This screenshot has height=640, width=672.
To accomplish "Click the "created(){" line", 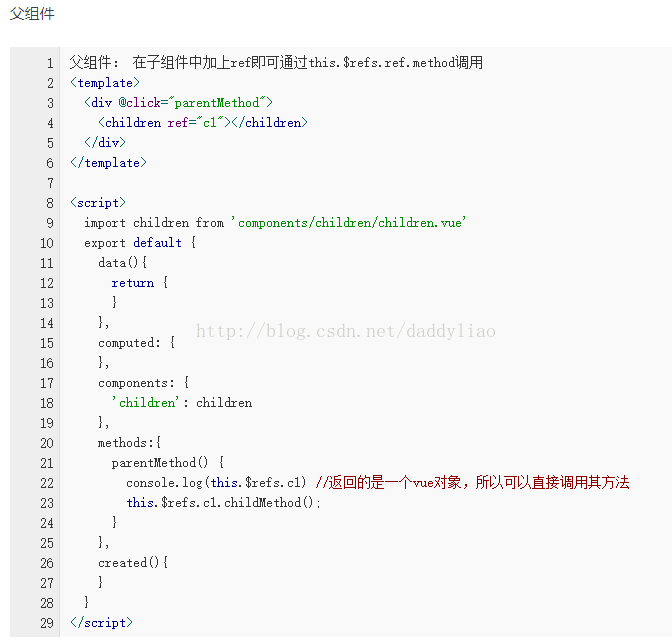I will click(x=133, y=562).
